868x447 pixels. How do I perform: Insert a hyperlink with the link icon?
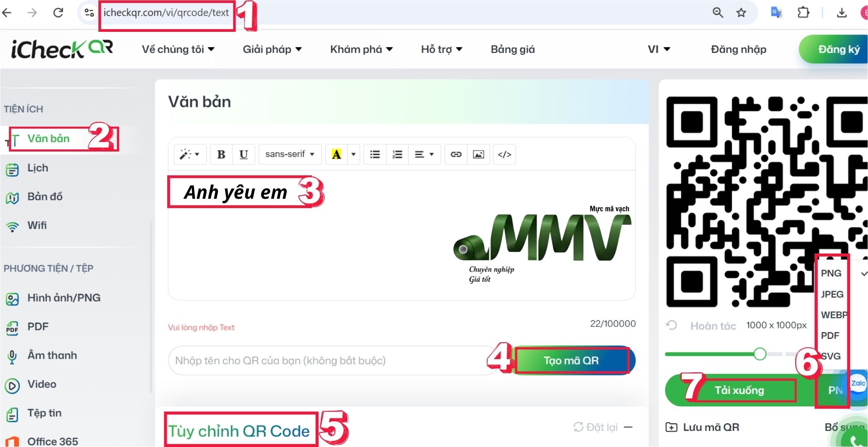[456, 154]
